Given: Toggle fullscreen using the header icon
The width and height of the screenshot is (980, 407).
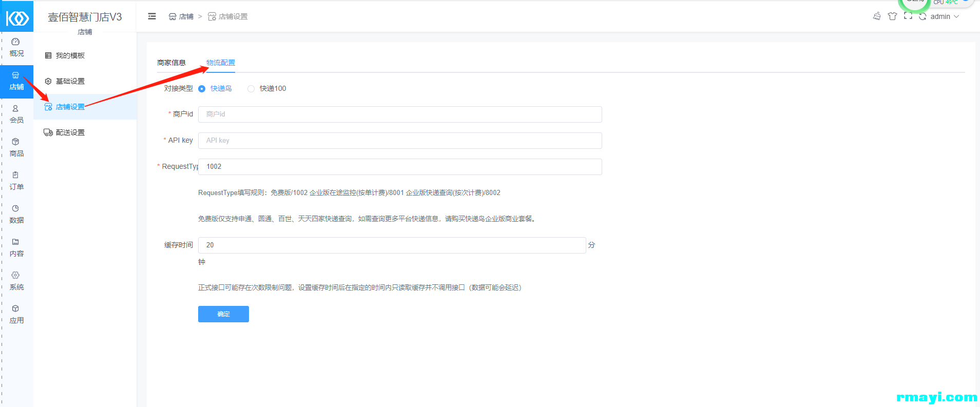Looking at the screenshot, I should coord(908,16).
